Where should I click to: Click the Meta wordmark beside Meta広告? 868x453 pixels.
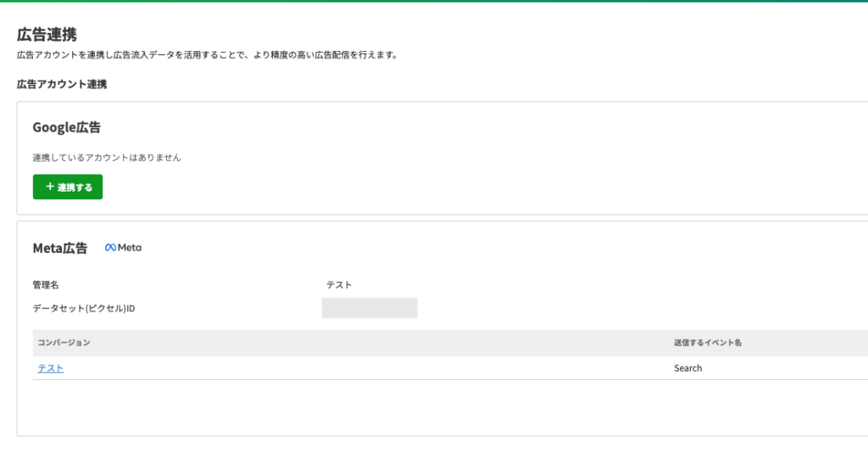tap(130, 248)
